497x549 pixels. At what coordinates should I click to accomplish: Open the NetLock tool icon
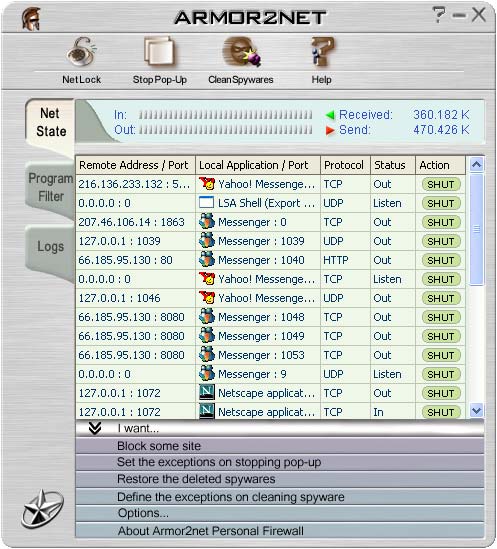coord(82,53)
